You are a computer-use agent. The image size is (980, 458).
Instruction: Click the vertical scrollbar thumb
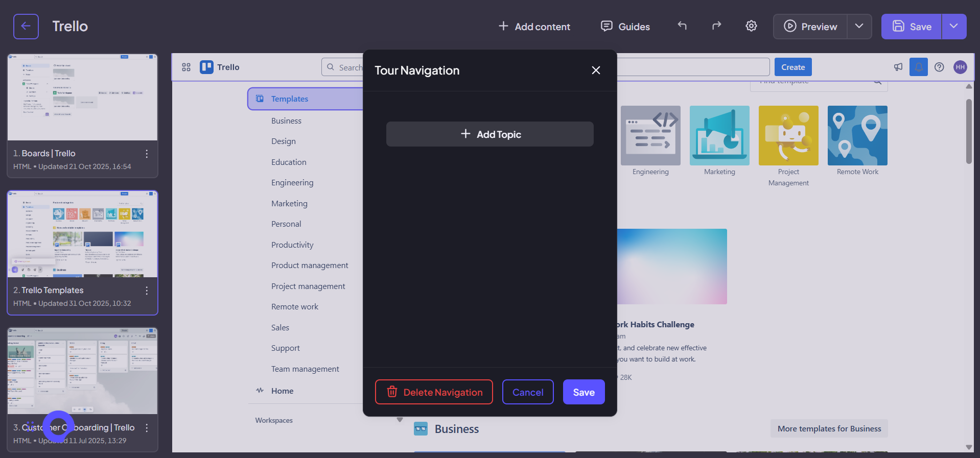(969, 132)
